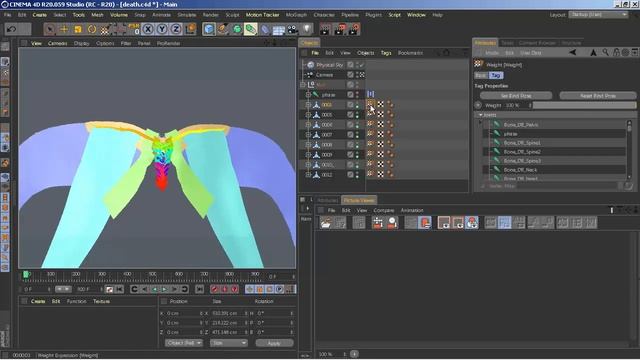The width and height of the screenshot is (640, 360).
Task: Select the Move tool icon
Action: (64, 29)
